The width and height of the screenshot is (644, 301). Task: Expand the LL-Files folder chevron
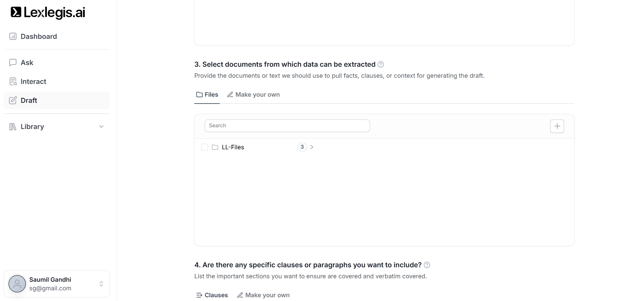(312, 147)
